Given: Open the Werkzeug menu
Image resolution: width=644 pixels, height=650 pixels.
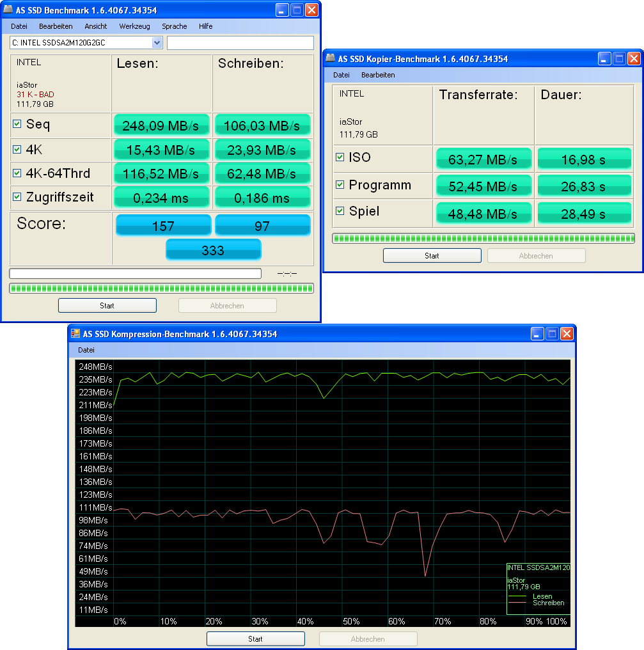Looking at the screenshot, I should [x=134, y=26].
